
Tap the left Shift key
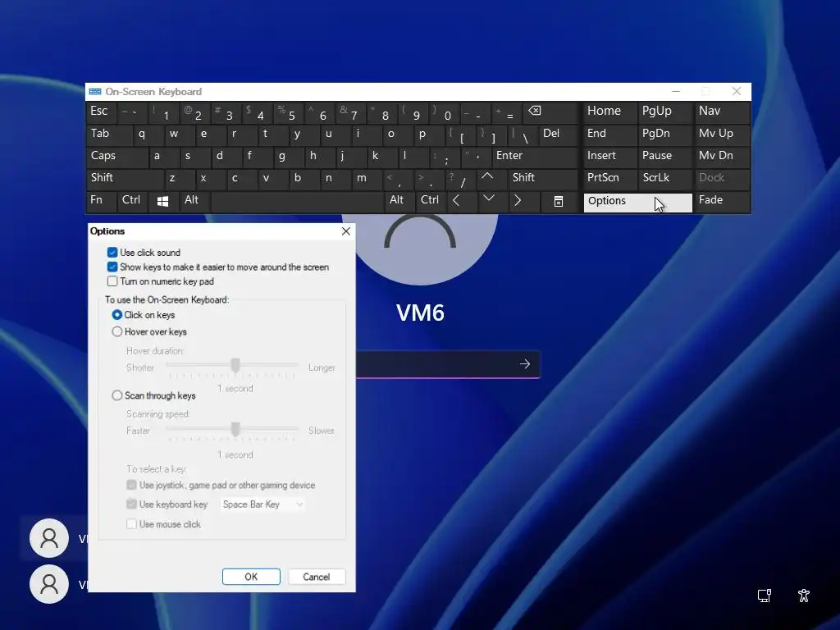[x=125, y=180]
